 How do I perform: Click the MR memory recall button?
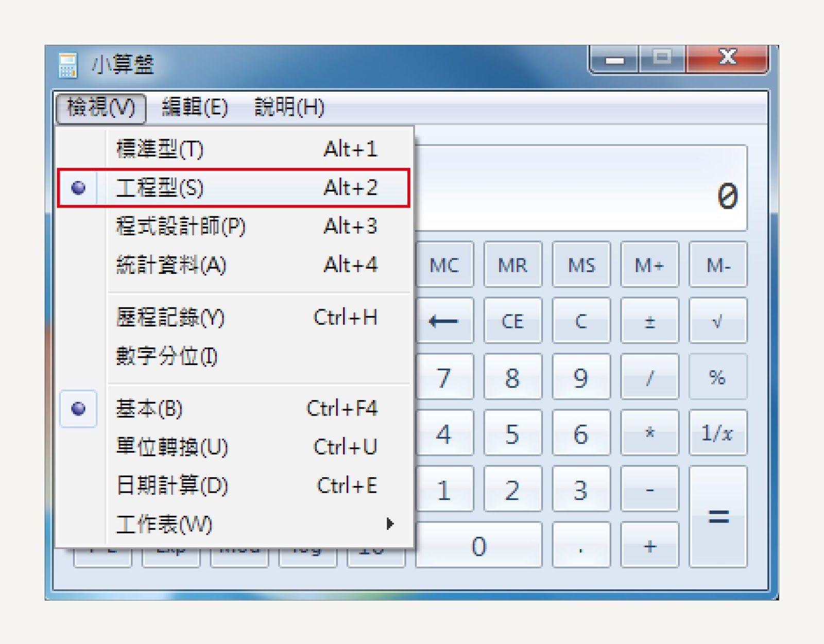pyautogui.click(x=513, y=265)
